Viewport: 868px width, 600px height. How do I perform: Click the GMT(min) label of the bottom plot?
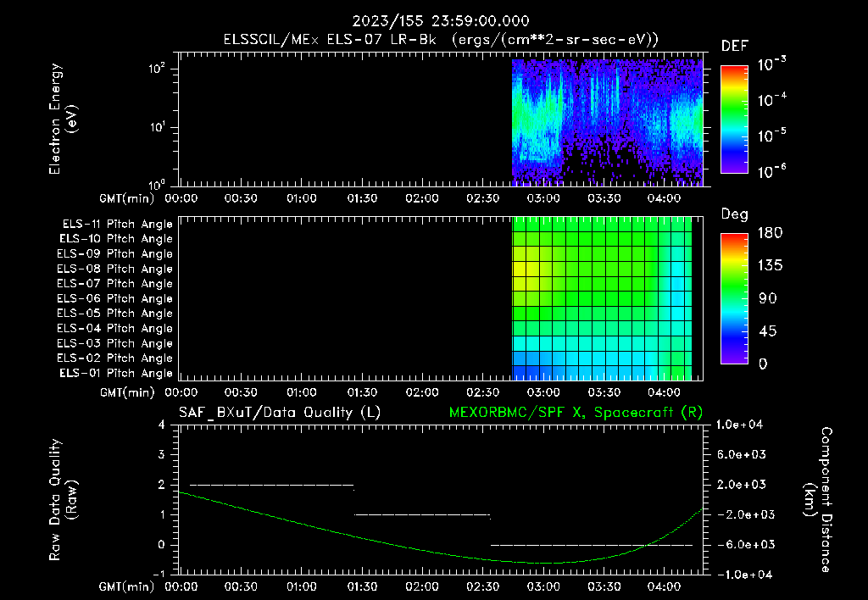pos(126,586)
